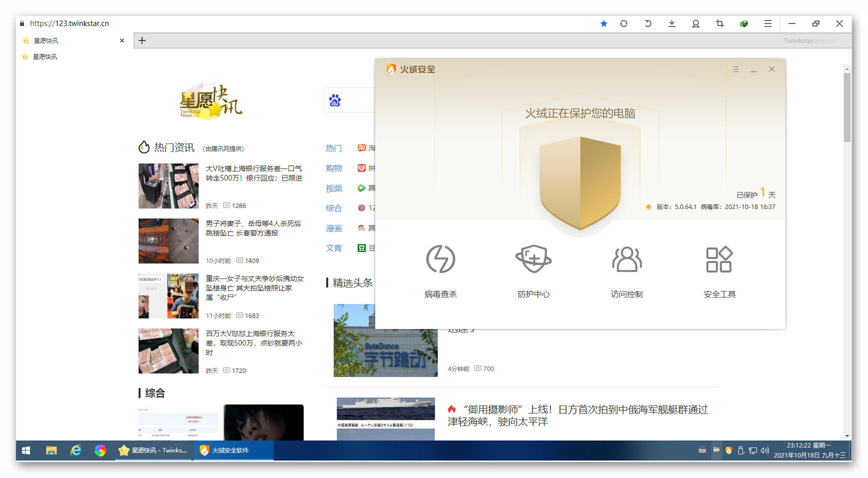868x478 pixels.
Task: Click the browser undo arrow icon
Action: (x=648, y=23)
